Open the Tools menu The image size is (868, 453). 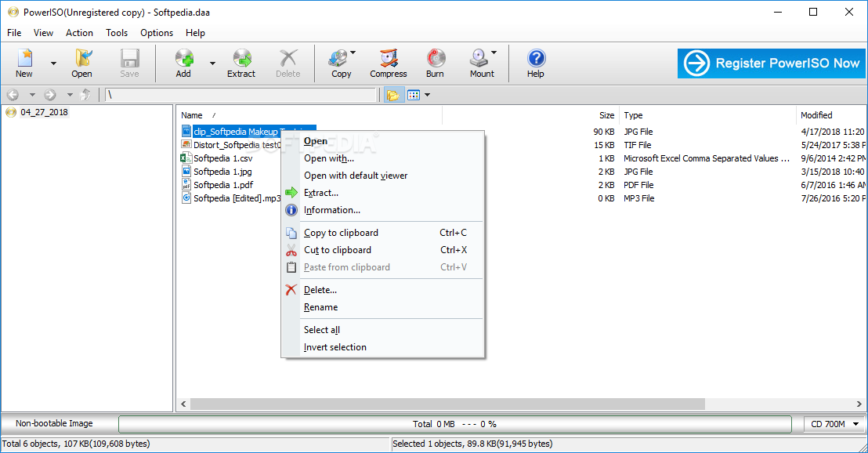117,33
